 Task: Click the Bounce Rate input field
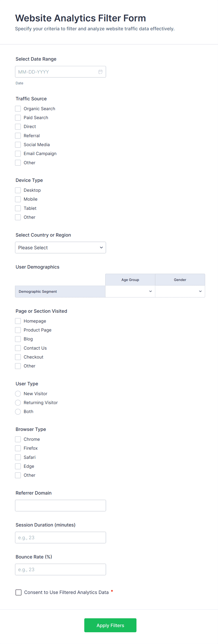(x=60, y=570)
